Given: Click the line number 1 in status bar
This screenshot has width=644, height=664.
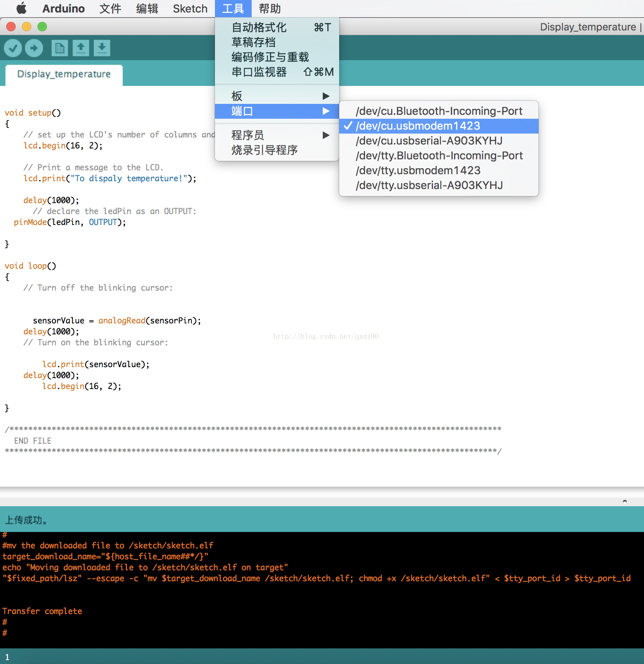Looking at the screenshot, I should [7, 657].
